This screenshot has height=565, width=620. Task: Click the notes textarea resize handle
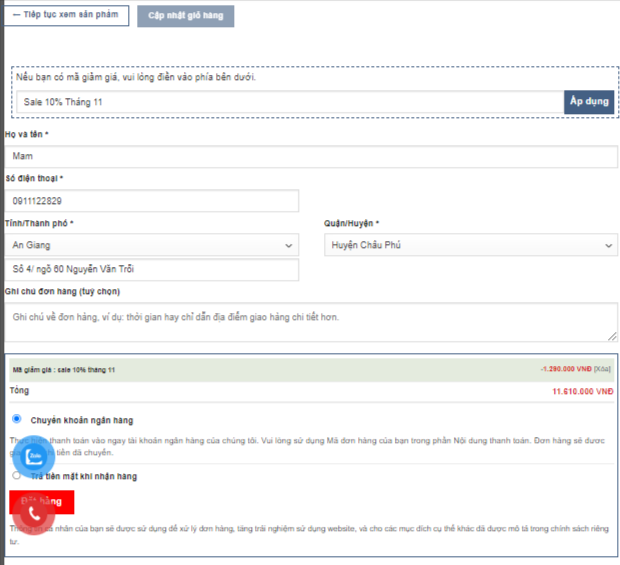(x=612, y=336)
